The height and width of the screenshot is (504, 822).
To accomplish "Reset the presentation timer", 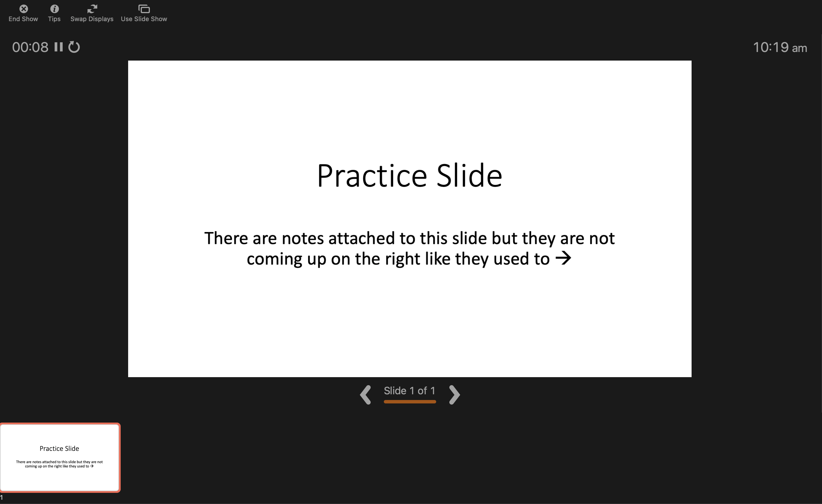I will click(x=75, y=47).
